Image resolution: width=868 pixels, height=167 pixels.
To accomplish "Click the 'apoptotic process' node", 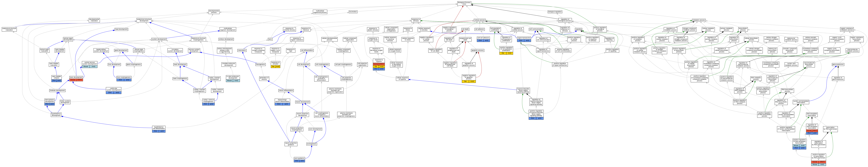I will [x=477, y=50].
